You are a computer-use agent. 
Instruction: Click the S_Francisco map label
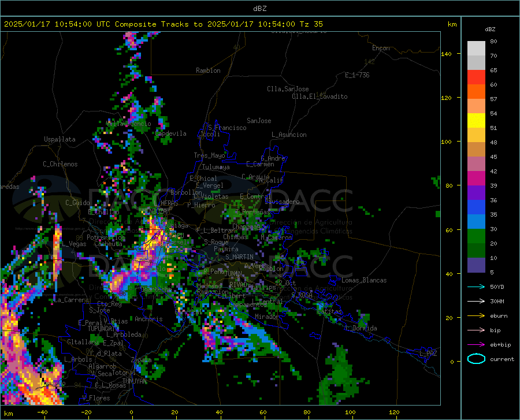click(227, 128)
